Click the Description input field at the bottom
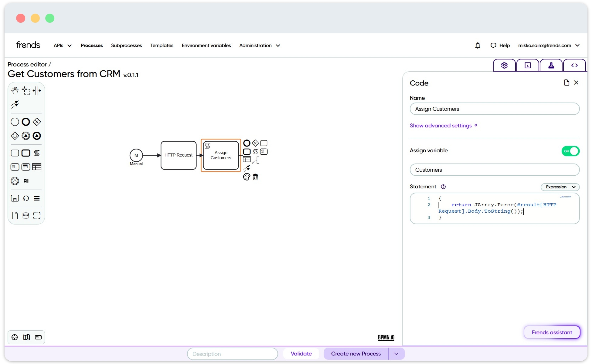 (232, 354)
